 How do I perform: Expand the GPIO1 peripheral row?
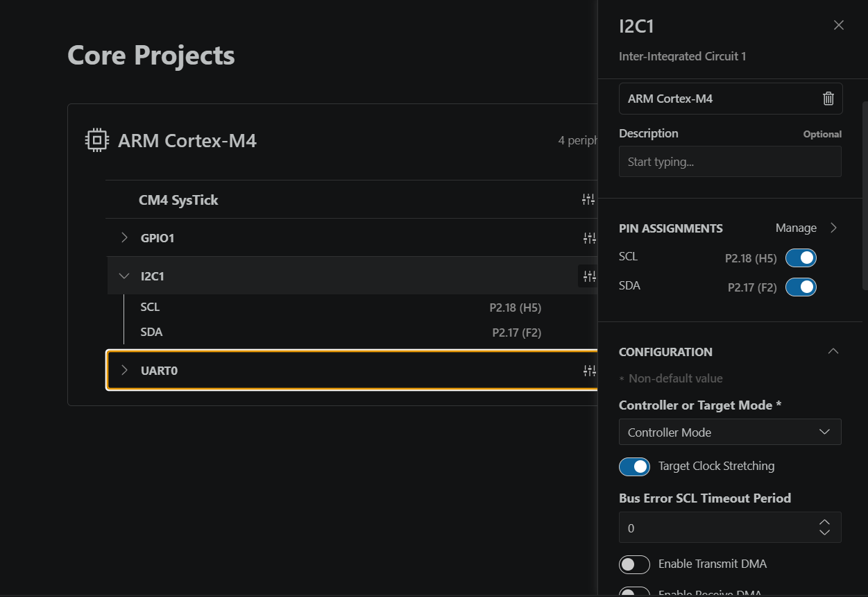[124, 237]
